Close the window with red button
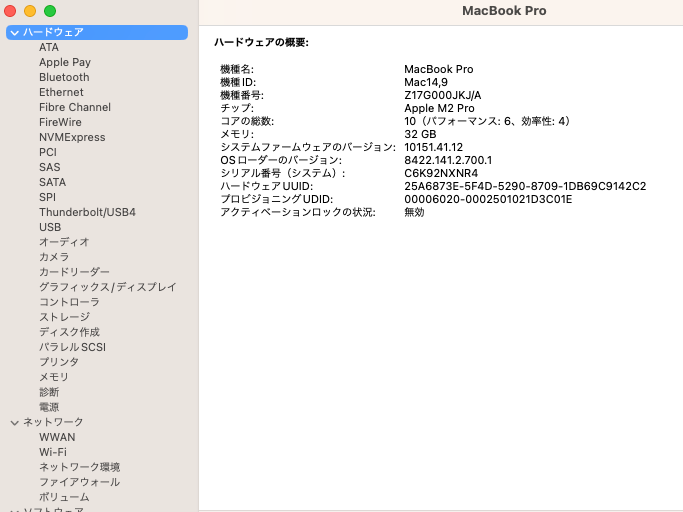The height and width of the screenshot is (512, 683). (10, 11)
